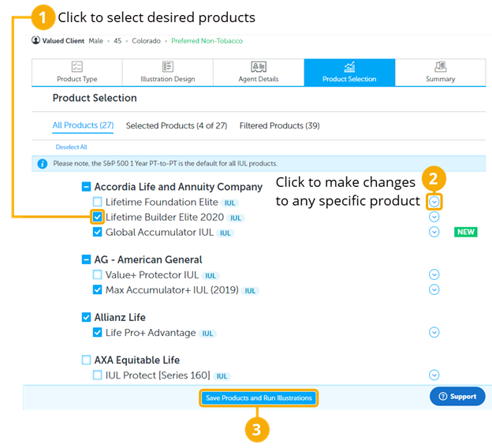Click the IUL tag on IUL Protect [Series 160]
The width and height of the screenshot is (492, 448).
click(x=222, y=376)
